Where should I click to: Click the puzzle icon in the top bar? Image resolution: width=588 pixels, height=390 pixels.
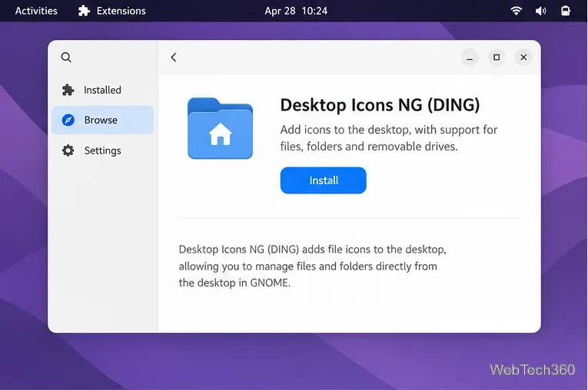click(84, 11)
